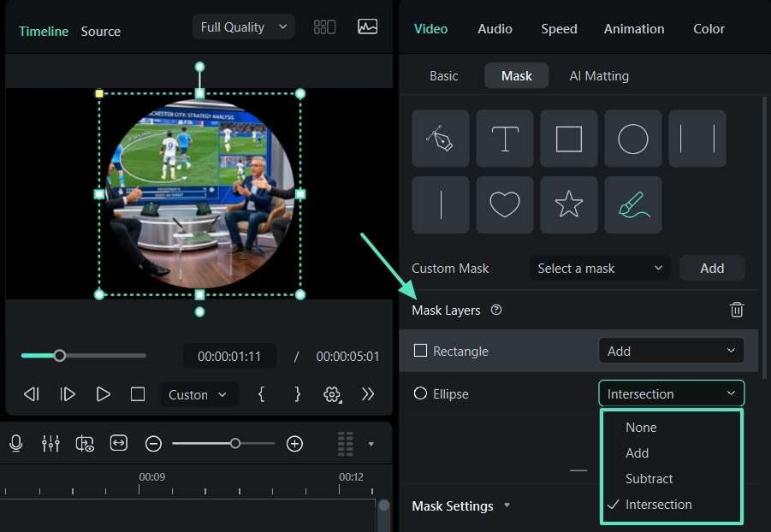Select the Pen draw mask tool
Viewport: 771px width, 532px height.
tap(441, 139)
